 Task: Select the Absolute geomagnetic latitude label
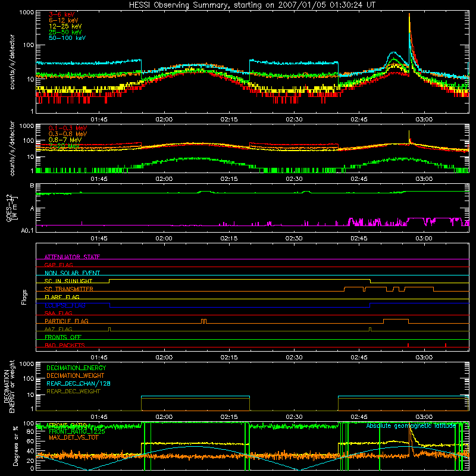point(411,426)
